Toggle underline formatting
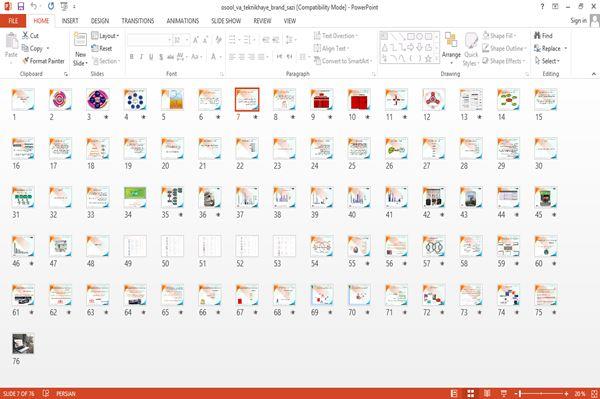The image size is (600, 399). click(151, 57)
